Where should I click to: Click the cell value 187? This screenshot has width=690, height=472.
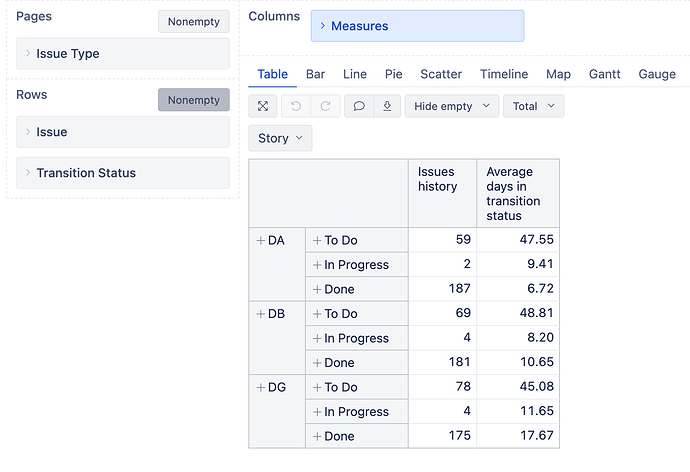(459, 289)
